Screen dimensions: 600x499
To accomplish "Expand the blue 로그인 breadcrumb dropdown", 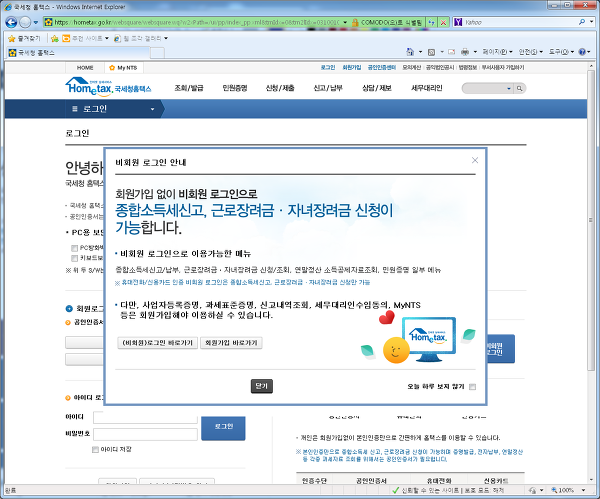I will (x=152, y=109).
